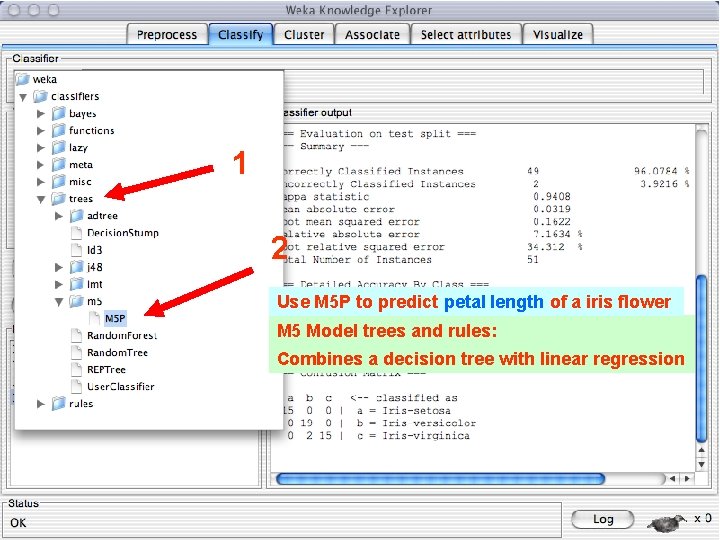
Task: Collapse the classifiers tree node
Action: point(23,97)
